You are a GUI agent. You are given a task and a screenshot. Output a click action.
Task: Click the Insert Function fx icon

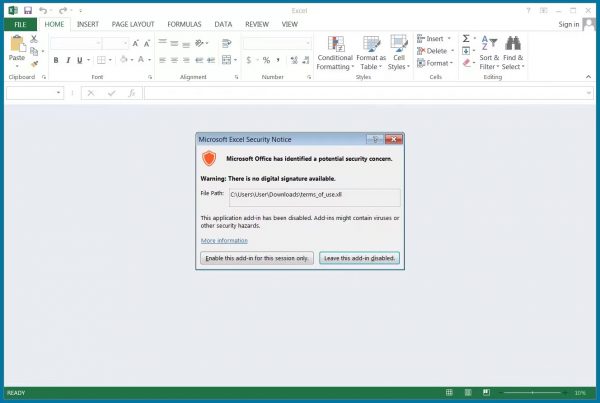tap(132, 93)
